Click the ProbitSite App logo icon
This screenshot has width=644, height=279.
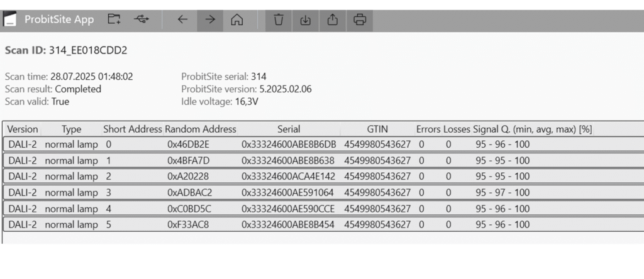(10, 19)
